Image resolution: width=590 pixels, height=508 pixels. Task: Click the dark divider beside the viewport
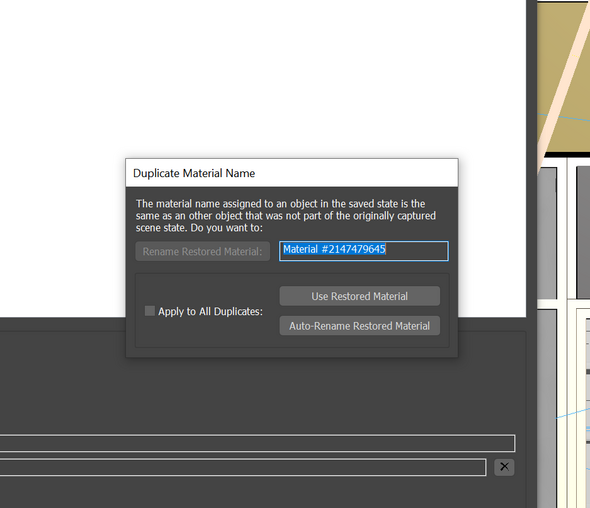click(531, 254)
